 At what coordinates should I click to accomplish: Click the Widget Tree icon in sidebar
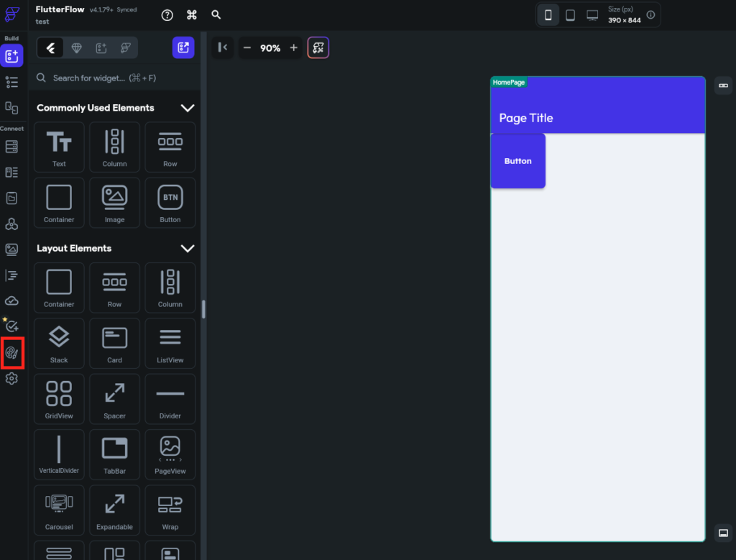[x=11, y=82]
